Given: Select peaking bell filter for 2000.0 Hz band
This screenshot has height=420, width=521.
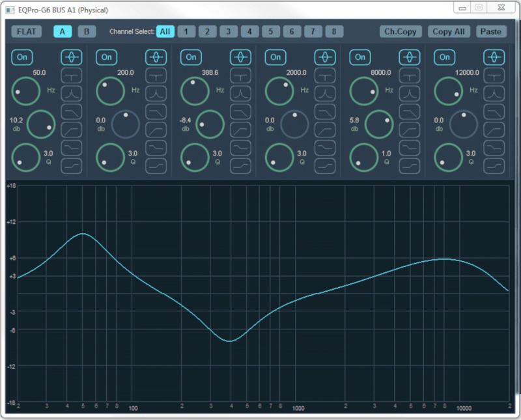Looking at the screenshot, I should click(325, 57).
